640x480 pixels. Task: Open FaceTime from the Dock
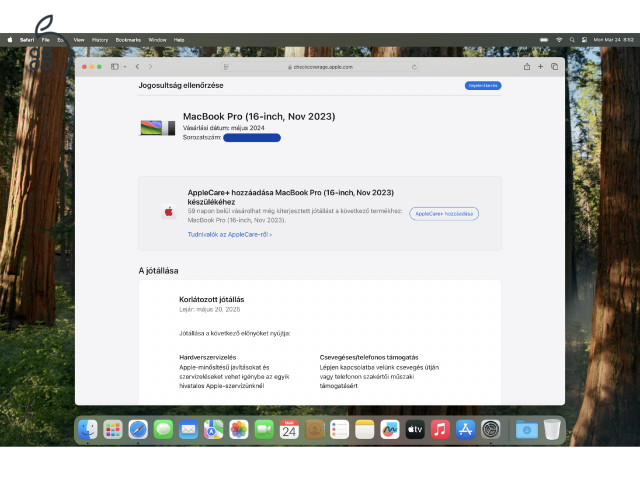[x=264, y=429]
